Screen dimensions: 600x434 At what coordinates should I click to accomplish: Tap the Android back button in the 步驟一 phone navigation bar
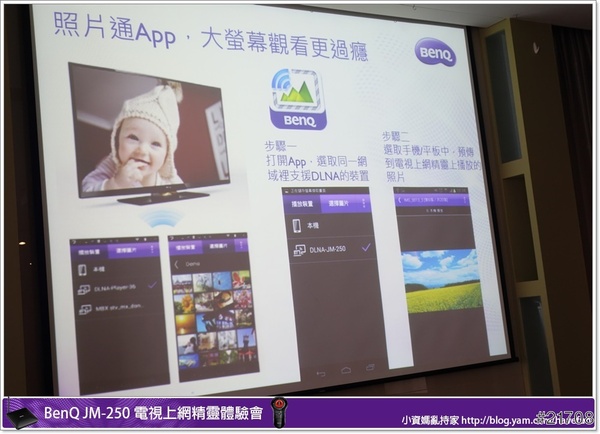321,373
